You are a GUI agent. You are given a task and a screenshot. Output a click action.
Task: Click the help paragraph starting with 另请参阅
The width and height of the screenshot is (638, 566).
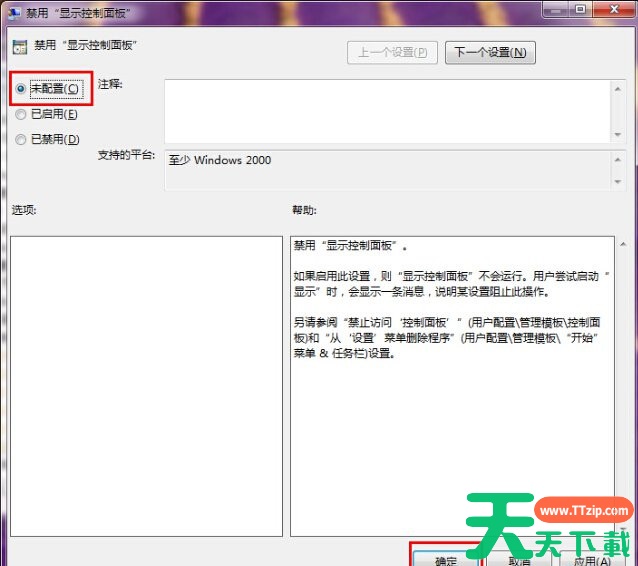point(447,338)
